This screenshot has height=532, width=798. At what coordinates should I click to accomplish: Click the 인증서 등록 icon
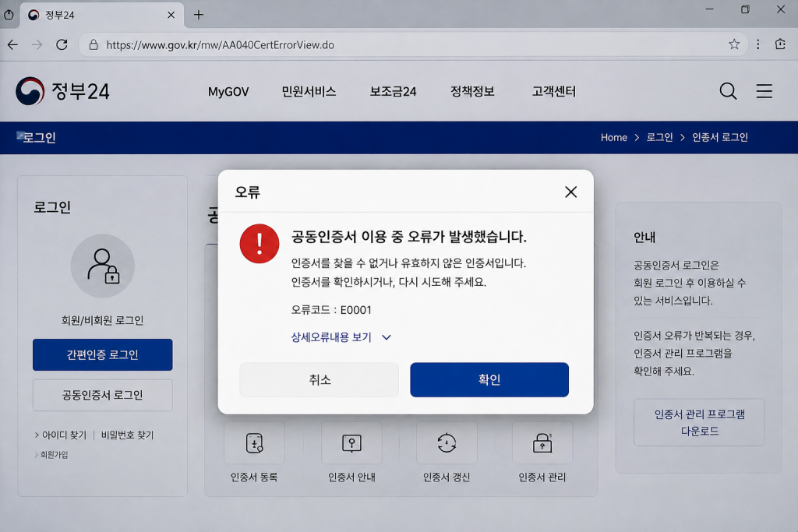(254, 443)
